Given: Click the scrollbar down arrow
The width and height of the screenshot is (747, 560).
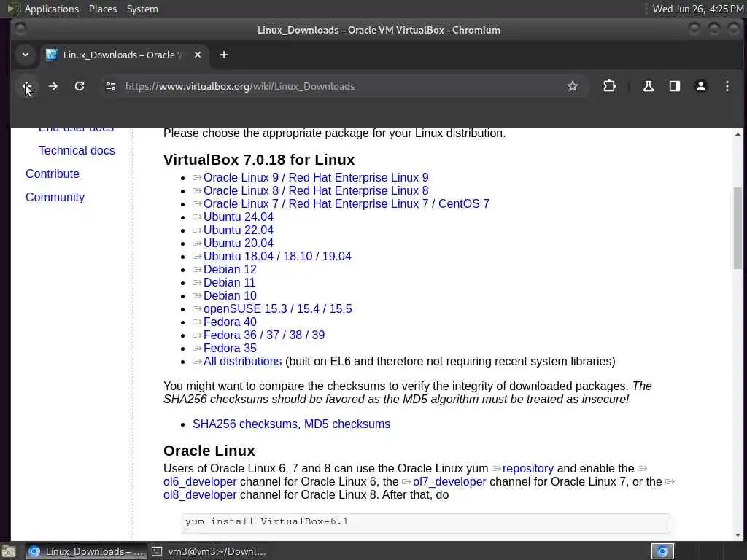Looking at the screenshot, I should [x=738, y=535].
